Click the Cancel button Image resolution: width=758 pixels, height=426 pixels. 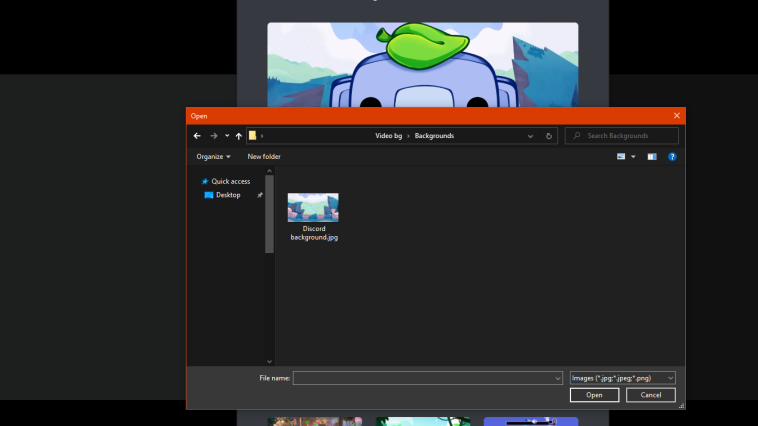651,395
